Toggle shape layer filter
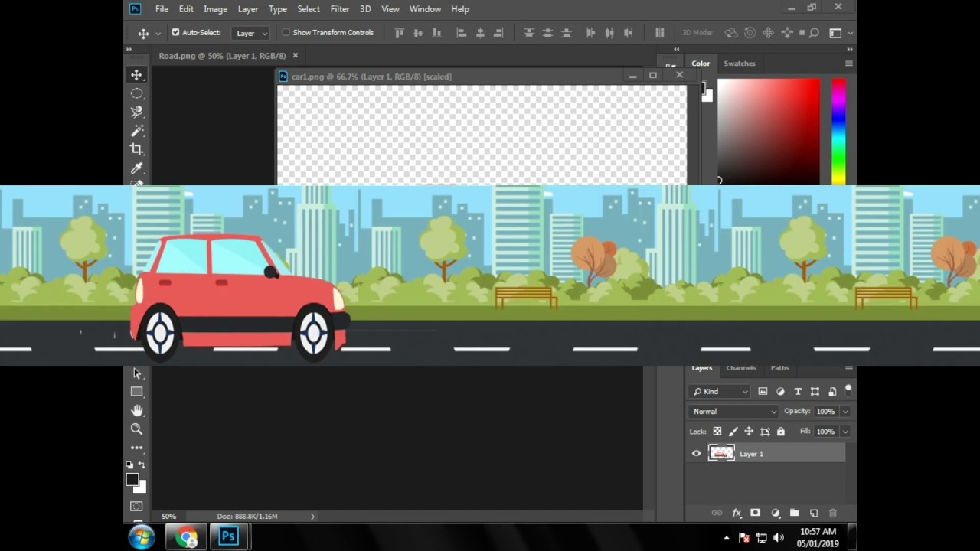980x551 pixels. click(x=815, y=391)
